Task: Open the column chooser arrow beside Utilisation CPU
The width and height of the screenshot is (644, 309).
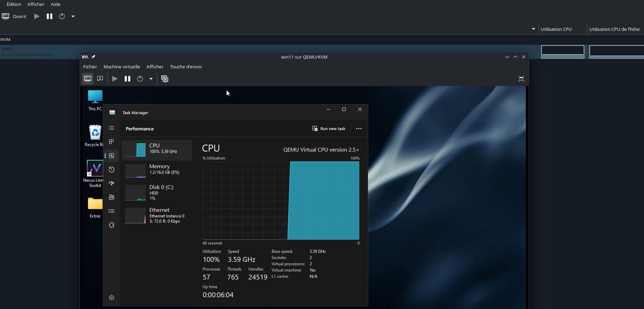Action: coord(533,29)
